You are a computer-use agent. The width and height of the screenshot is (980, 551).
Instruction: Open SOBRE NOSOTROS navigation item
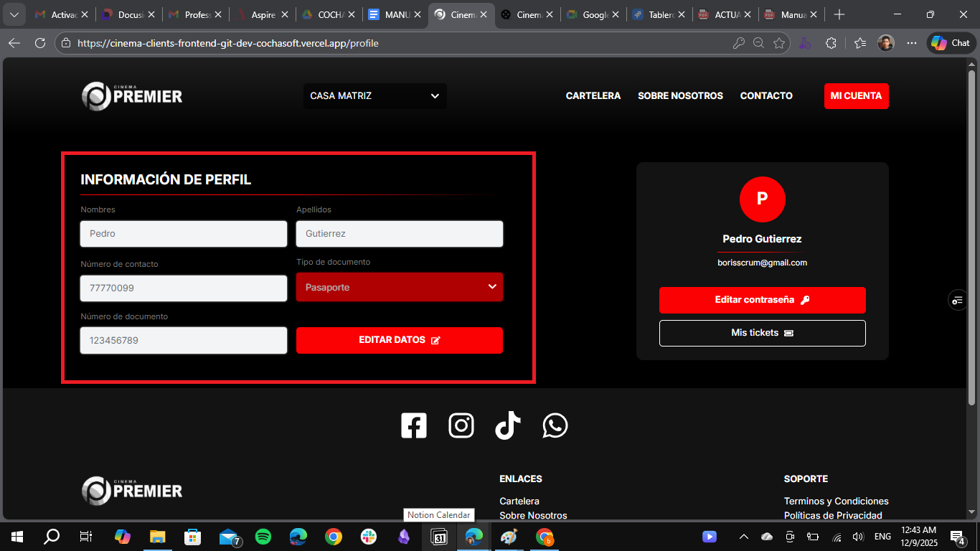tap(680, 96)
